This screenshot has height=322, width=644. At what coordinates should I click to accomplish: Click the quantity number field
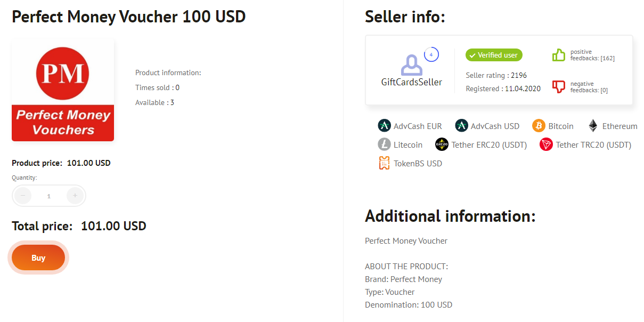[x=48, y=196]
